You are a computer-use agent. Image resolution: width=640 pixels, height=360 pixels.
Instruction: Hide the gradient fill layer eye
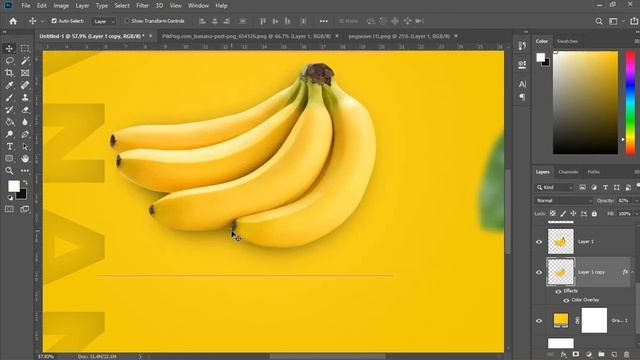pyautogui.click(x=539, y=321)
